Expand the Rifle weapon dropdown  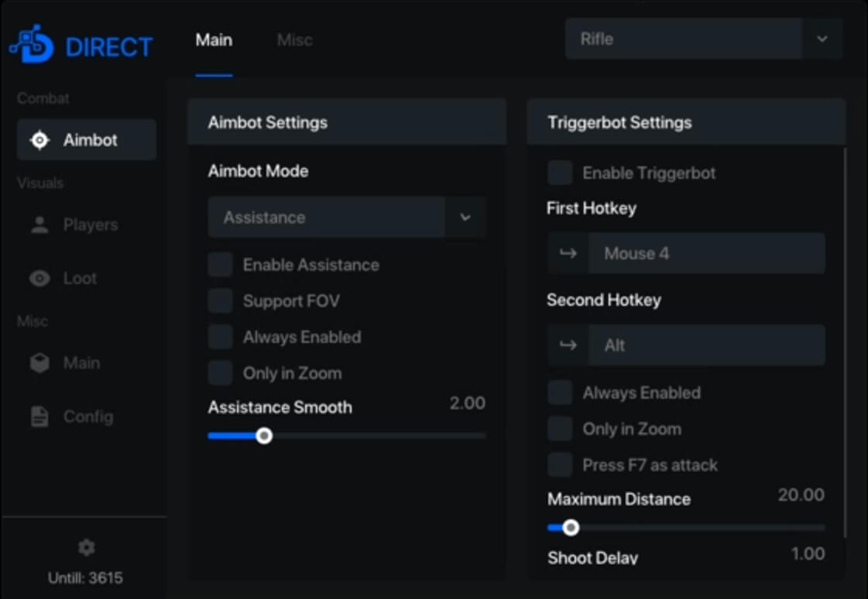pos(822,39)
